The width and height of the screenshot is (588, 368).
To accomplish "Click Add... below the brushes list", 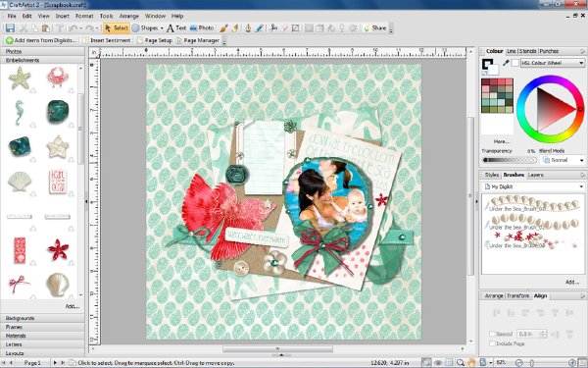I will coord(572,282).
